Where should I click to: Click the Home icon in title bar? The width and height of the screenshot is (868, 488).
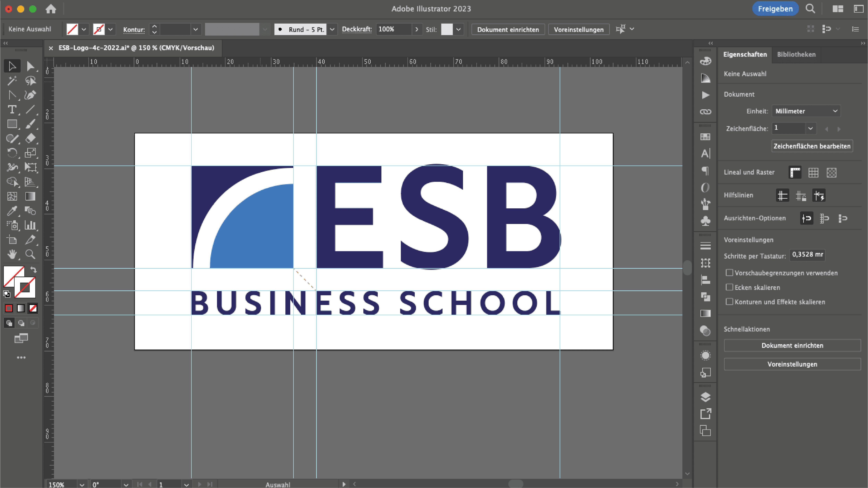51,9
